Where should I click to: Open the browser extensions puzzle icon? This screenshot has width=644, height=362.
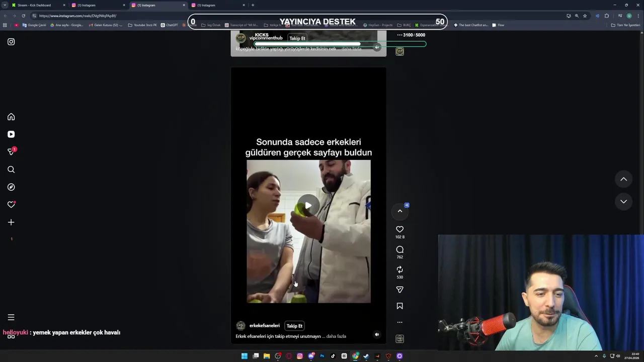click(x=607, y=16)
